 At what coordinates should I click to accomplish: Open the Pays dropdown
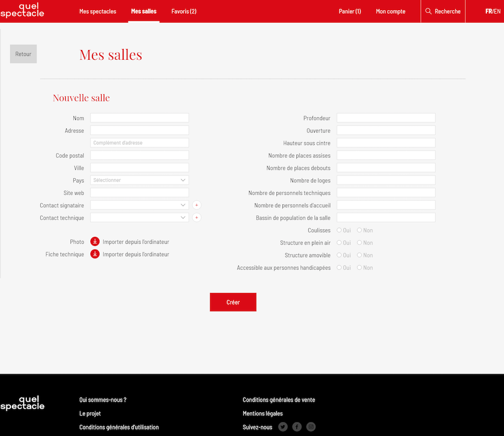[x=139, y=180]
